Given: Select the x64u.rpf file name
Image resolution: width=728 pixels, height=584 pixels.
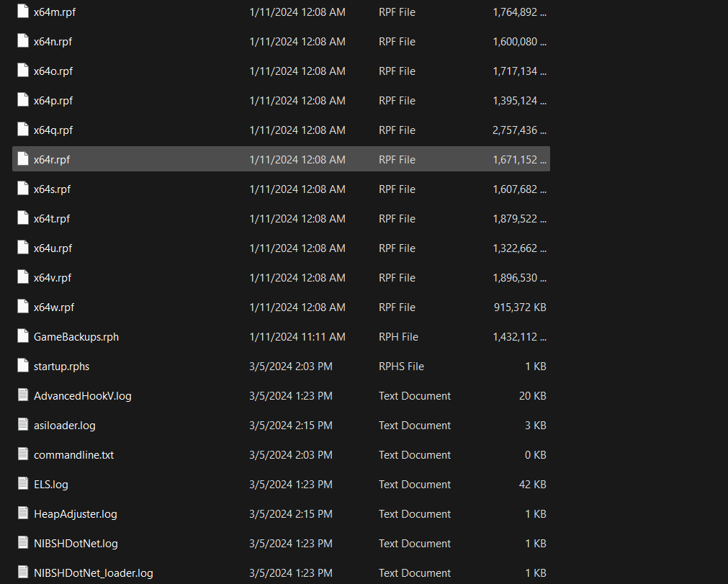Looking at the screenshot, I should [53, 248].
